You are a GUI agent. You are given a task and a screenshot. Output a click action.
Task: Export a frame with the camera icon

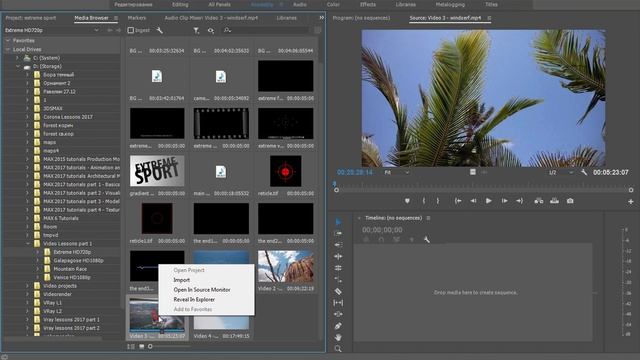click(x=570, y=201)
